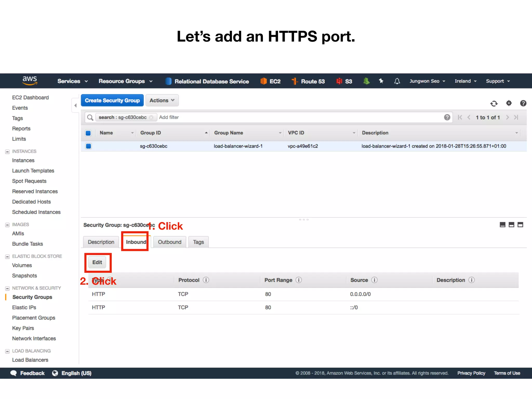Open Security Groups in sidebar

coord(32,297)
